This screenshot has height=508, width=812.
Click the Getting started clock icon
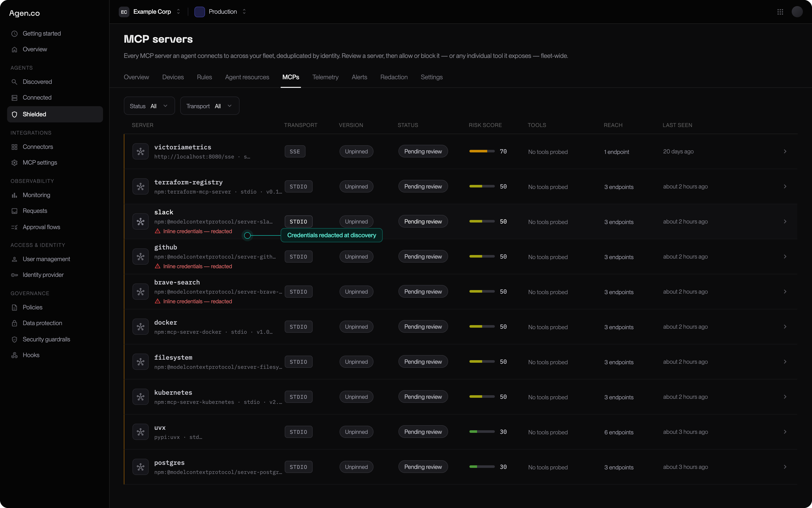(x=14, y=34)
